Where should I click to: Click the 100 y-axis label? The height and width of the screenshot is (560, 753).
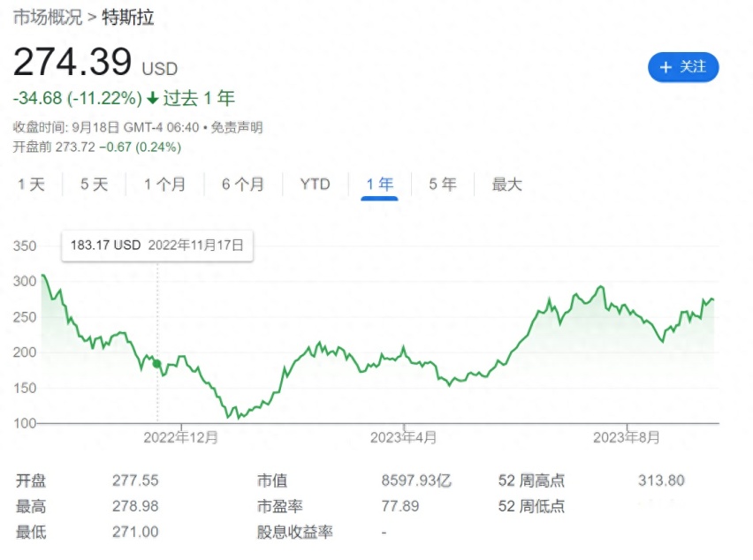[x=25, y=423]
